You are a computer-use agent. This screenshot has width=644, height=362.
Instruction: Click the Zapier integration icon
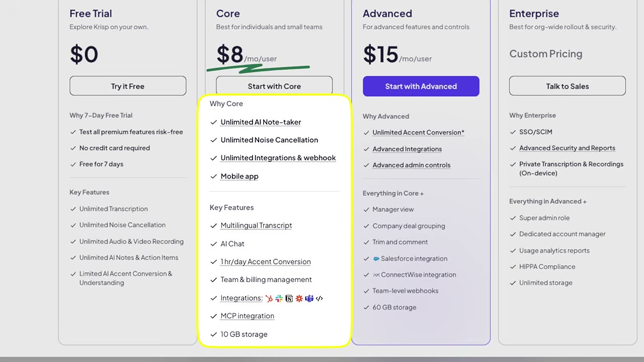coord(299,298)
